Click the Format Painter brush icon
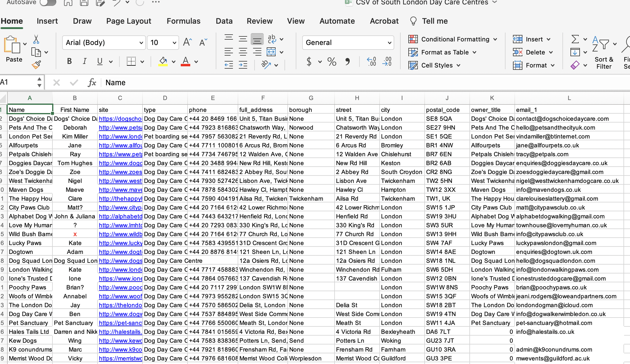630x364 pixels. 36,65
